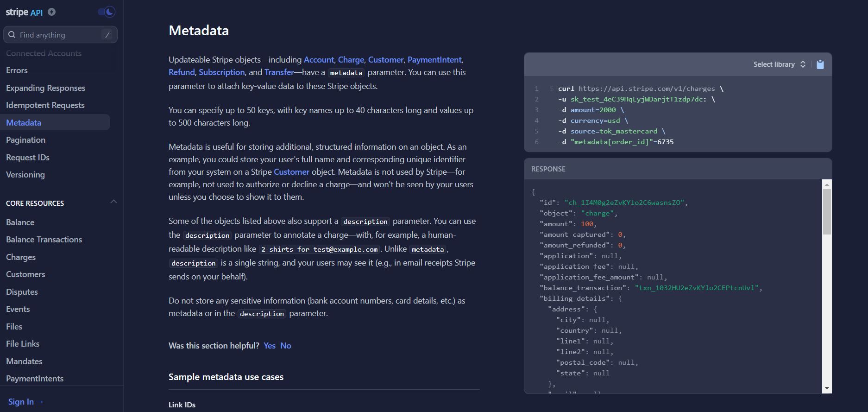Go to Expanding Responses
This screenshot has height=412, width=868.
coord(45,88)
